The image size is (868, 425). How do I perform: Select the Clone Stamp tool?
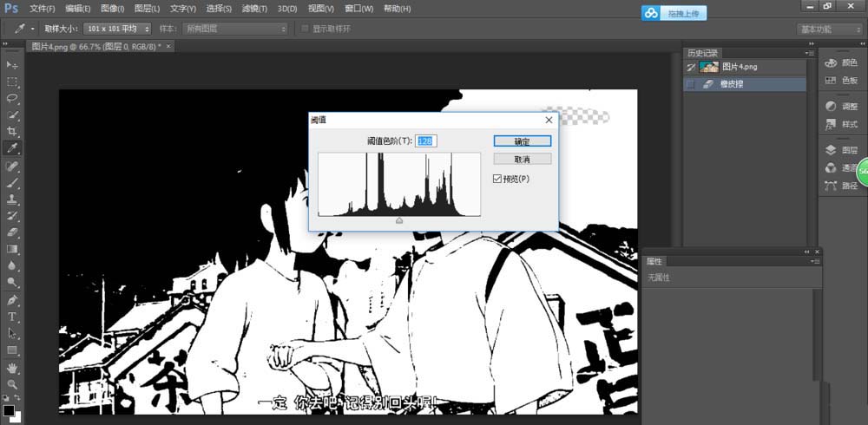pyautogui.click(x=12, y=199)
